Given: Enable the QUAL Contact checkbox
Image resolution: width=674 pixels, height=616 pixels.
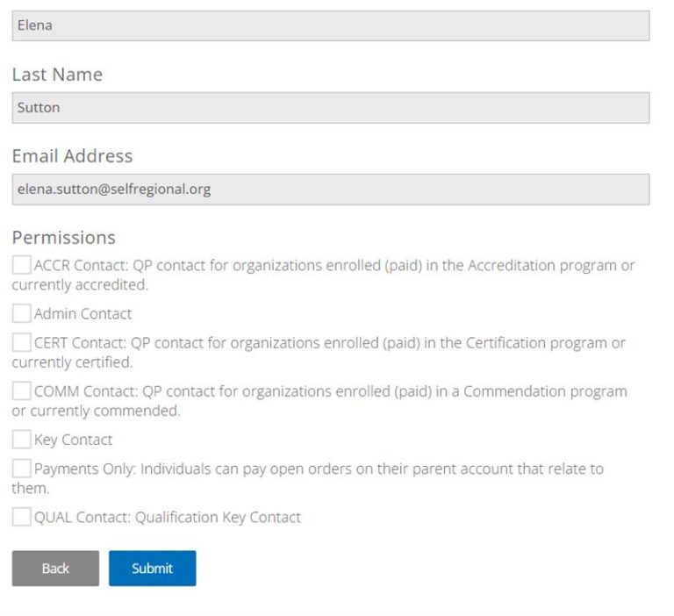Looking at the screenshot, I should pyautogui.click(x=21, y=517).
